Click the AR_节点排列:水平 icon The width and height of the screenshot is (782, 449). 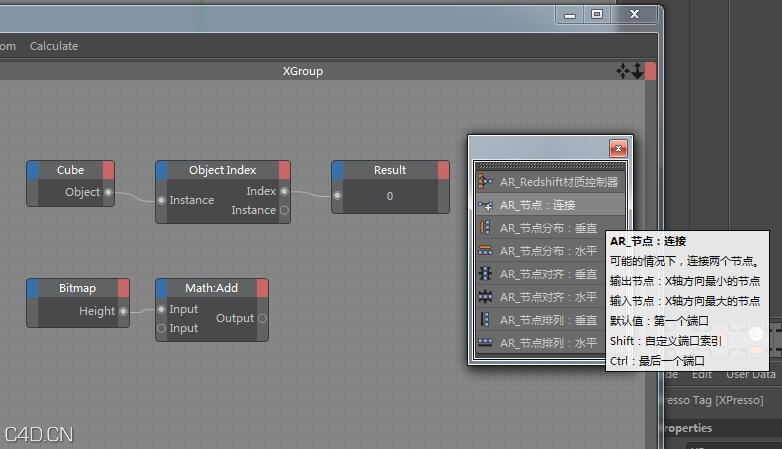pos(485,343)
